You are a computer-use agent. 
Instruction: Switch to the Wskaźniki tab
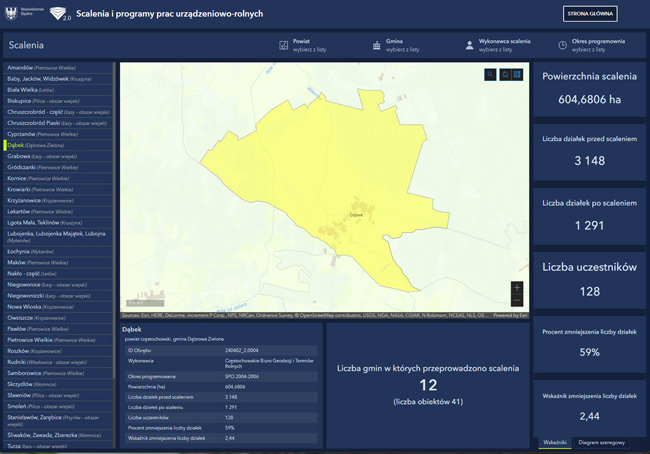tap(555, 442)
